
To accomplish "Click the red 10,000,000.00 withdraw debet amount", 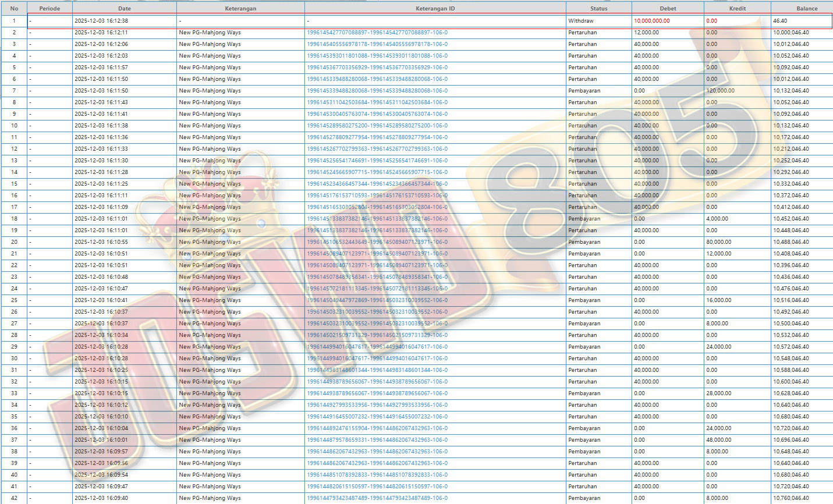I will point(652,21).
